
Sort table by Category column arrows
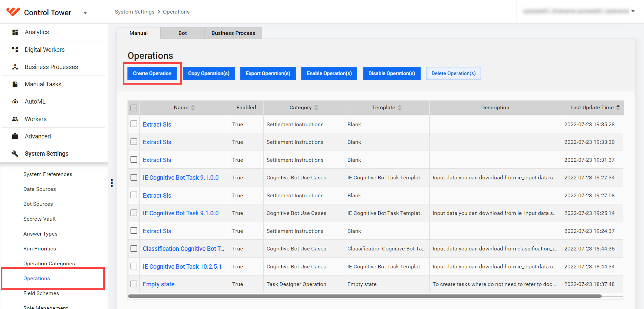click(316, 108)
